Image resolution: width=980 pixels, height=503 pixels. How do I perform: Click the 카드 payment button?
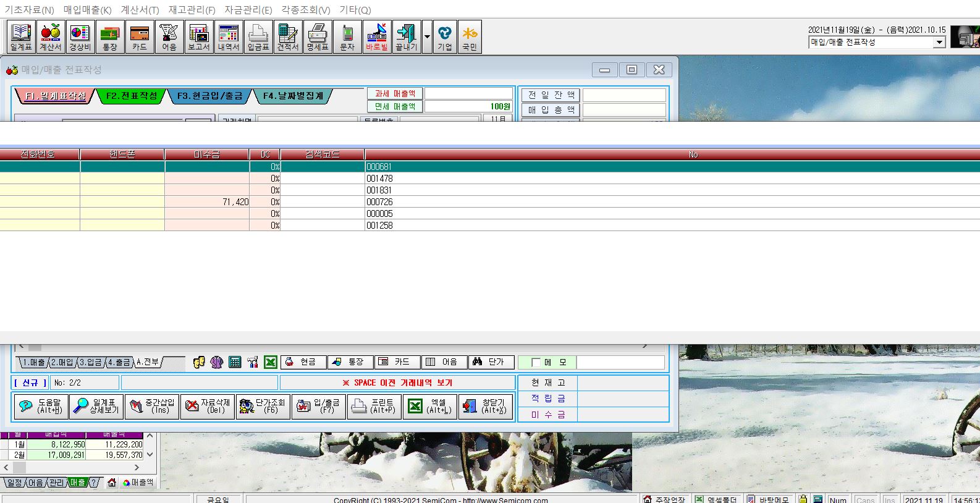pos(397,362)
